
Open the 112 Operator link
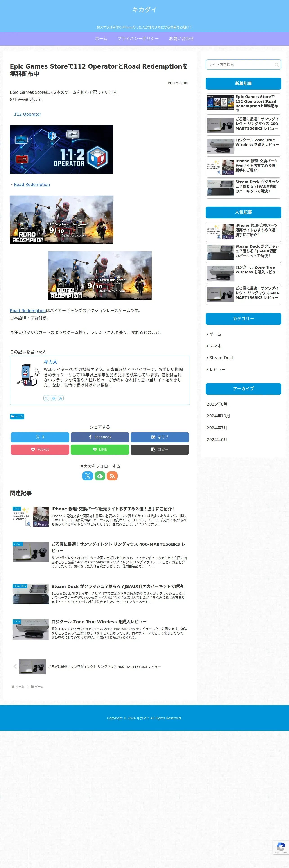point(28,114)
